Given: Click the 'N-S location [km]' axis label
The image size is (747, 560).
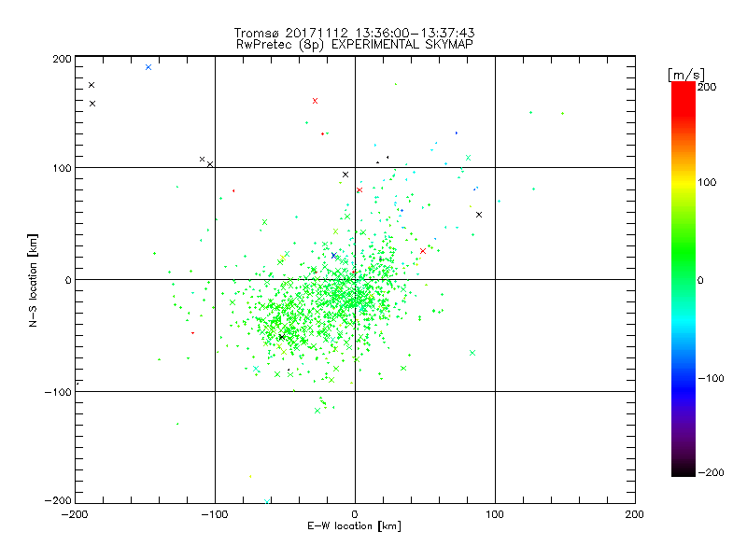Looking at the screenshot, I should point(33,280).
